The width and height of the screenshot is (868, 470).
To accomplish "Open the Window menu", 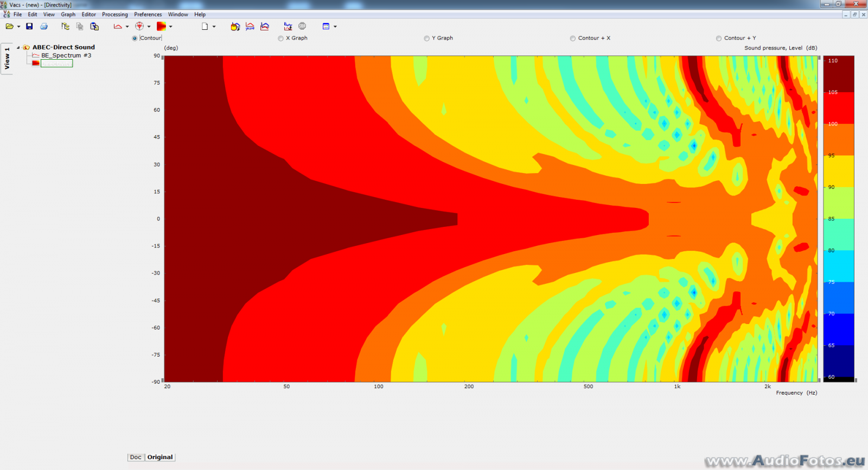I will 178,15.
